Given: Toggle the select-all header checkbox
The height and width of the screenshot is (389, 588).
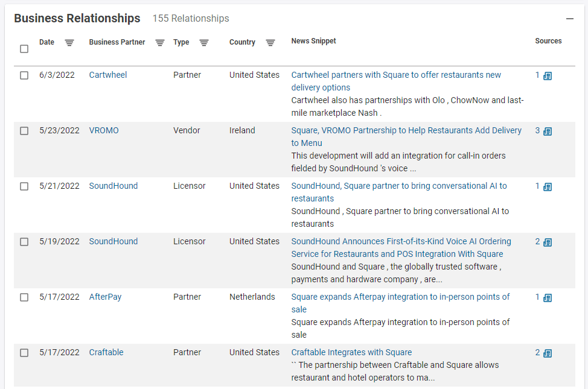Looking at the screenshot, I should (x=24, y=49).
